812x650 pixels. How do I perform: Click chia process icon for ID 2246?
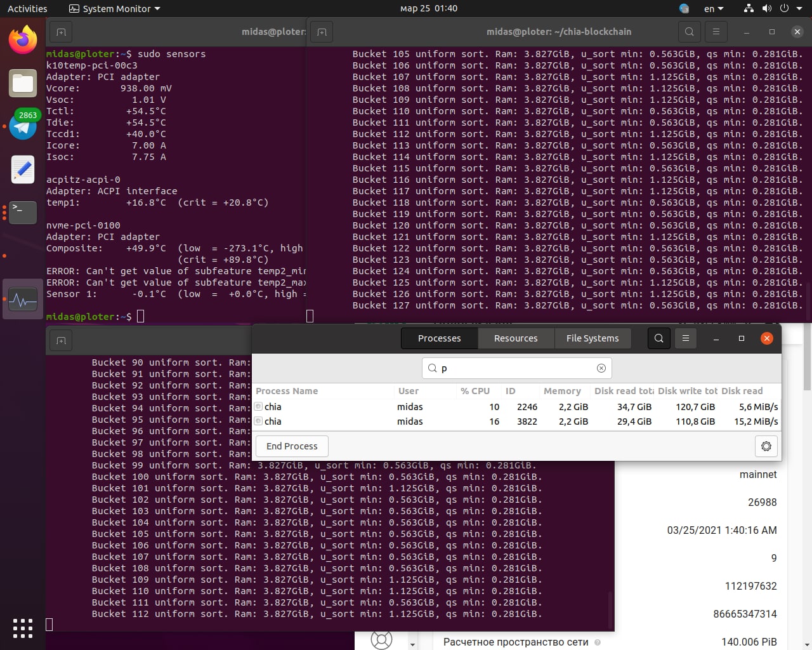tap(258, 407)
